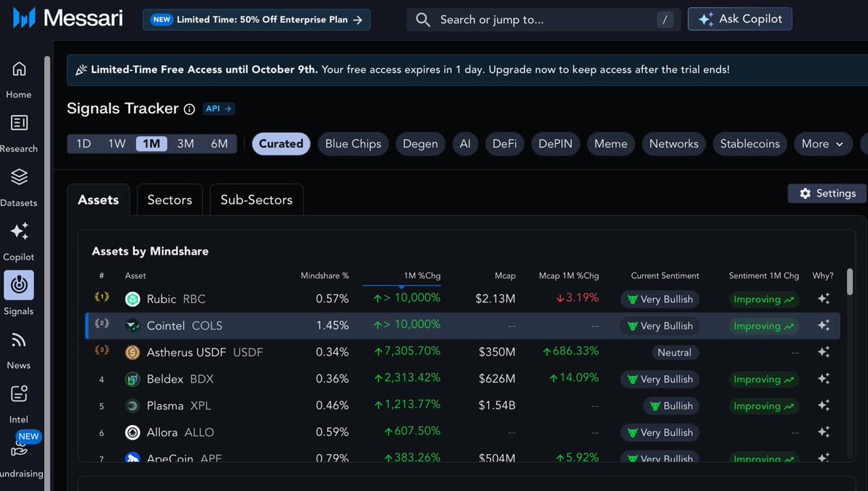
Task: Switch to the Sectors tab
Action: click(x=169, y=200)
